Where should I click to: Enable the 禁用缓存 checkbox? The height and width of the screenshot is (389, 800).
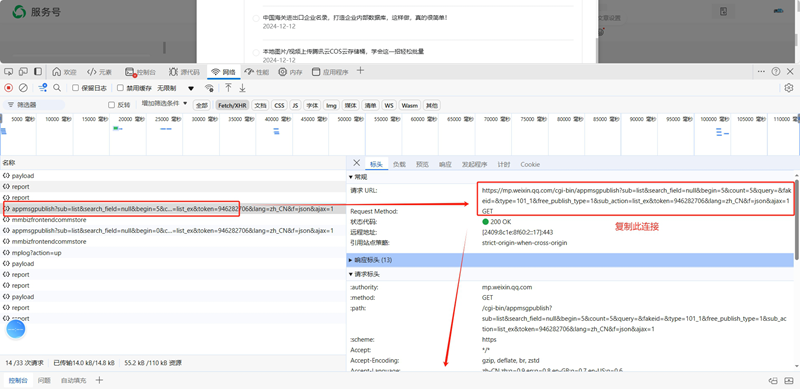pyautogui.click(x=120, y=88)
